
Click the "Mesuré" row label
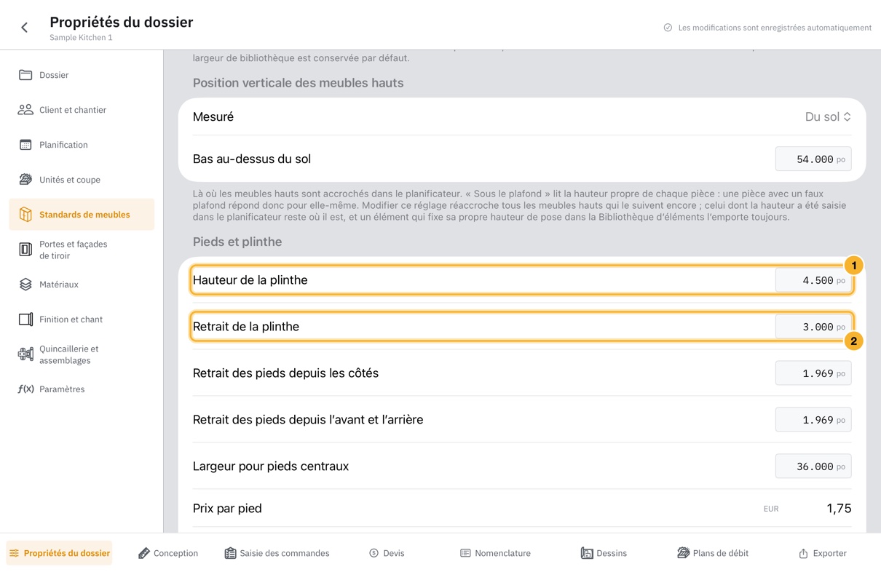coord(213,116)
